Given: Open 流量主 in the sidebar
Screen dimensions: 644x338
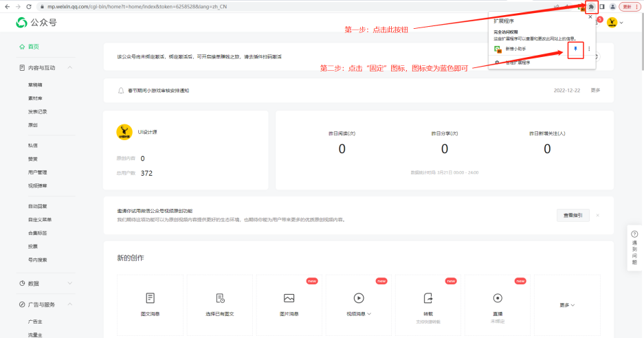Looking at the screenshot, I should click(x=35, y=335).
